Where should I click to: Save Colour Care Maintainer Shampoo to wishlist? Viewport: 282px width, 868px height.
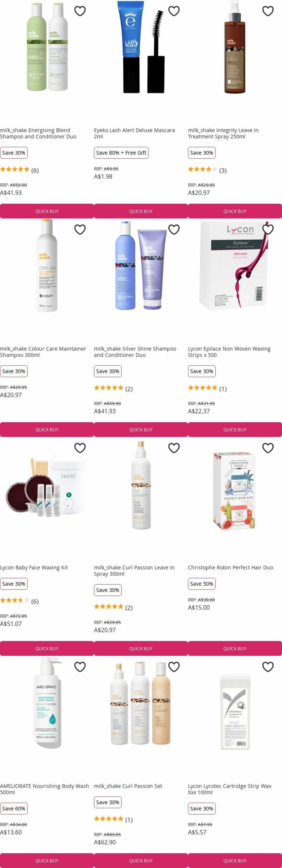(x=80, y=229)
